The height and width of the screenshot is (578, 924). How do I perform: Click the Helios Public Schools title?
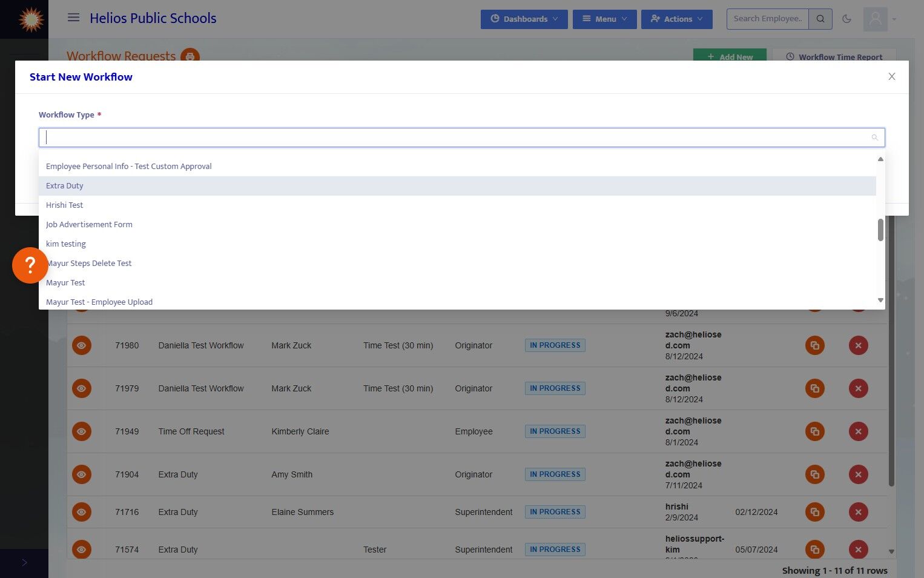click(x=153, y=18)
